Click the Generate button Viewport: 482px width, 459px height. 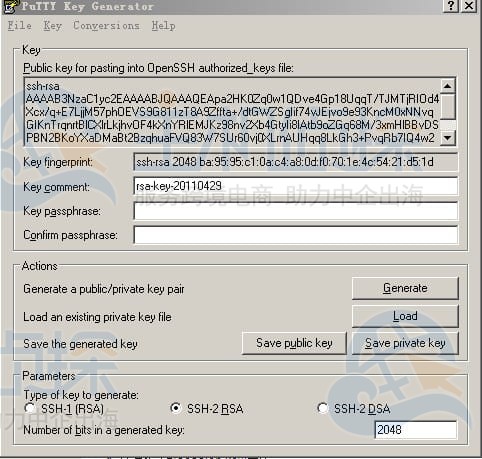click(x=405, y=288)
